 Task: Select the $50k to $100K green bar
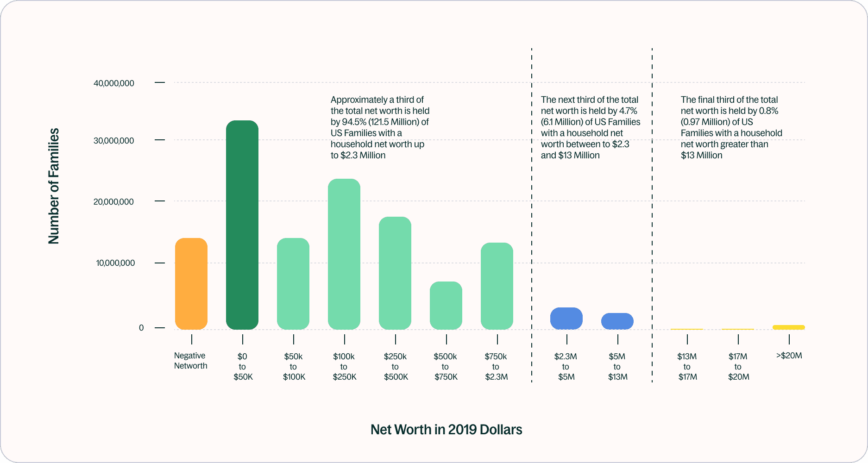pos(293,282)
